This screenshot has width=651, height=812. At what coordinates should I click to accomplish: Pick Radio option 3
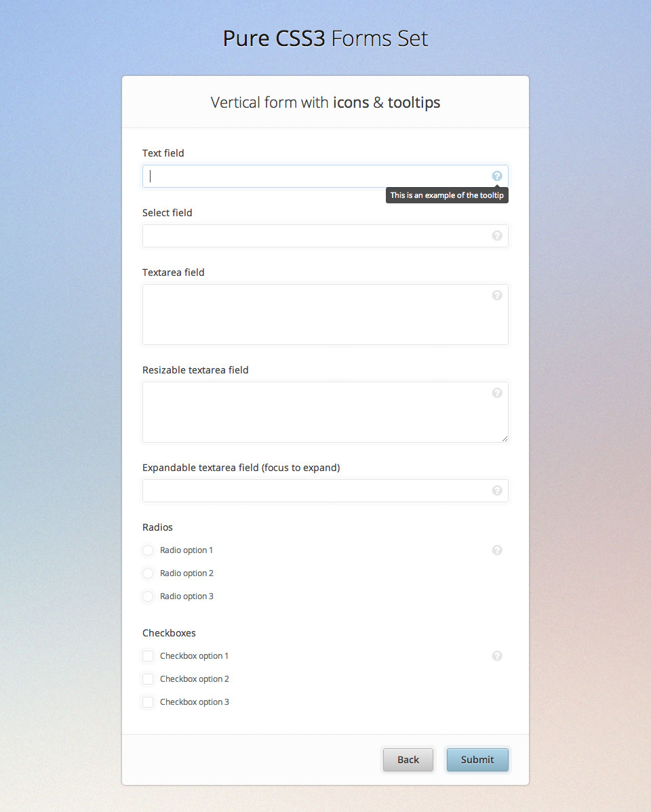(x=148, y=596)
